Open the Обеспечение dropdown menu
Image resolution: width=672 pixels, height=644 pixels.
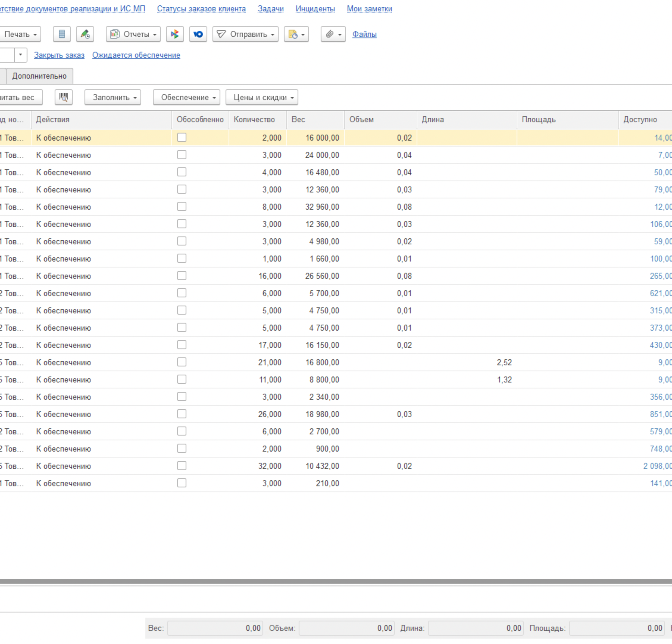187,97
